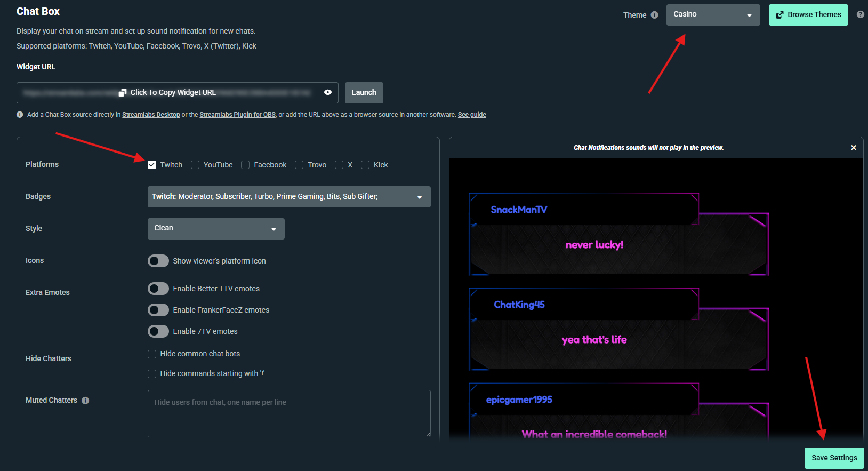
Task: Expand the Badges dropdown
Action: pos(289,197)
